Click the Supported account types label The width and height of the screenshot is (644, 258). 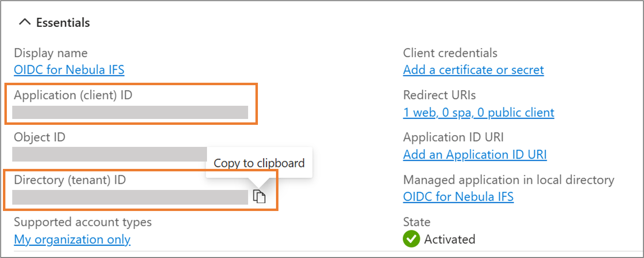[83, 222]
